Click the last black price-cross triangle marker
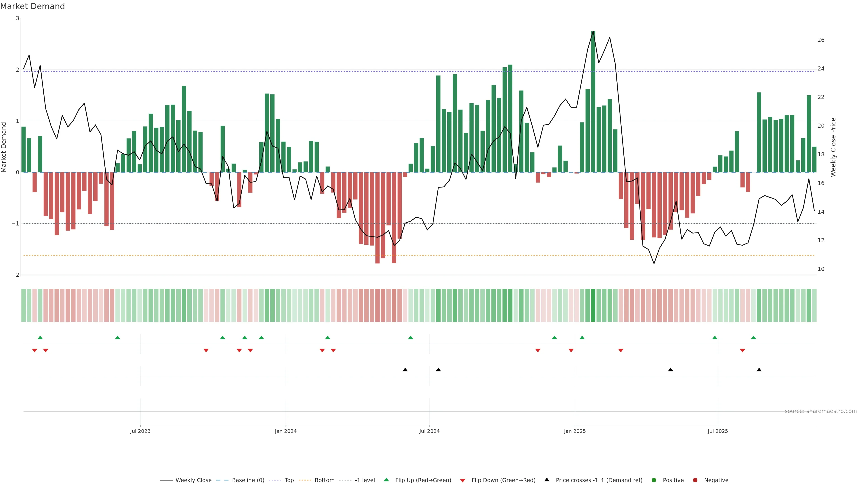 759,370
